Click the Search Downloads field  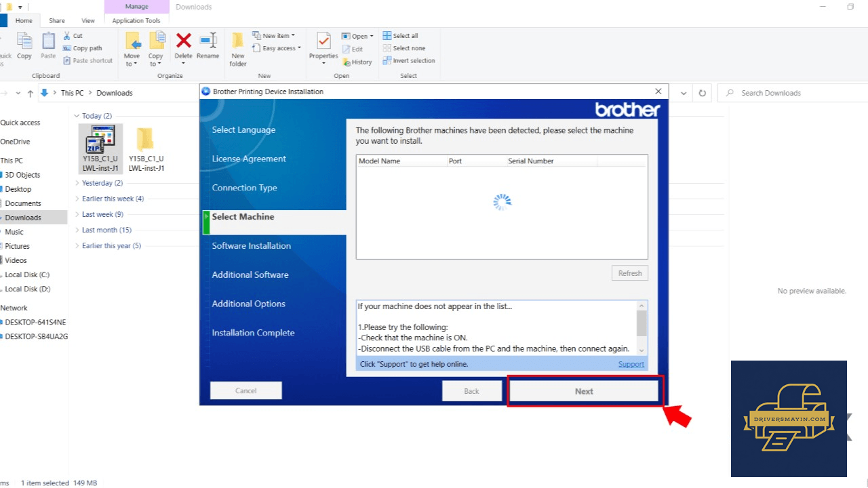[793, 93]
